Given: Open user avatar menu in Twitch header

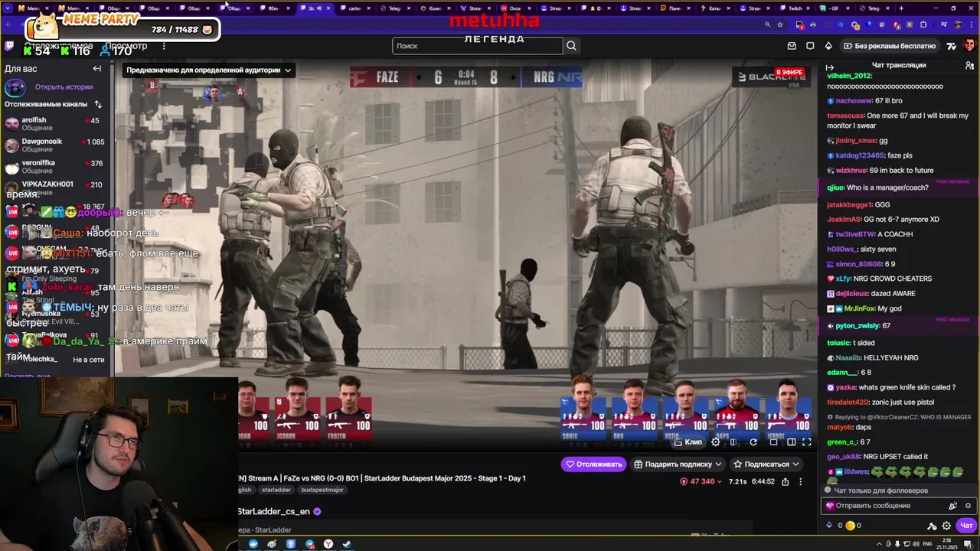Looking at the screenshot, I should pos(969,46).
